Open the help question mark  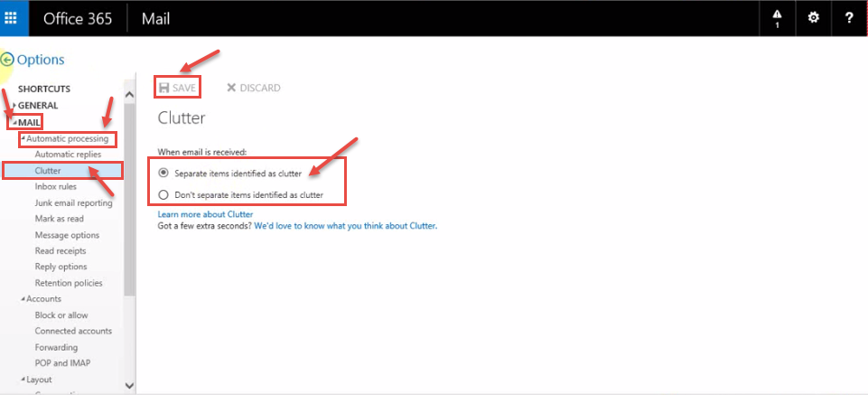point(849,18)
